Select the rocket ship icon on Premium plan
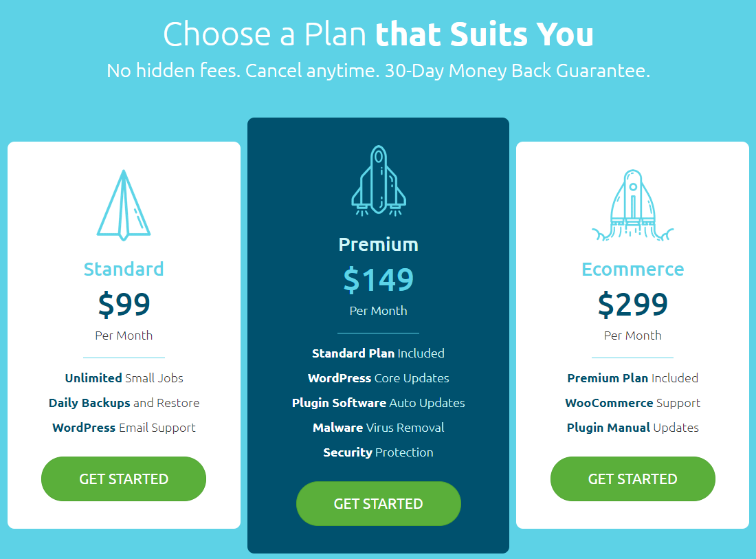Viewport: 756px width, 559px height. 378,179
